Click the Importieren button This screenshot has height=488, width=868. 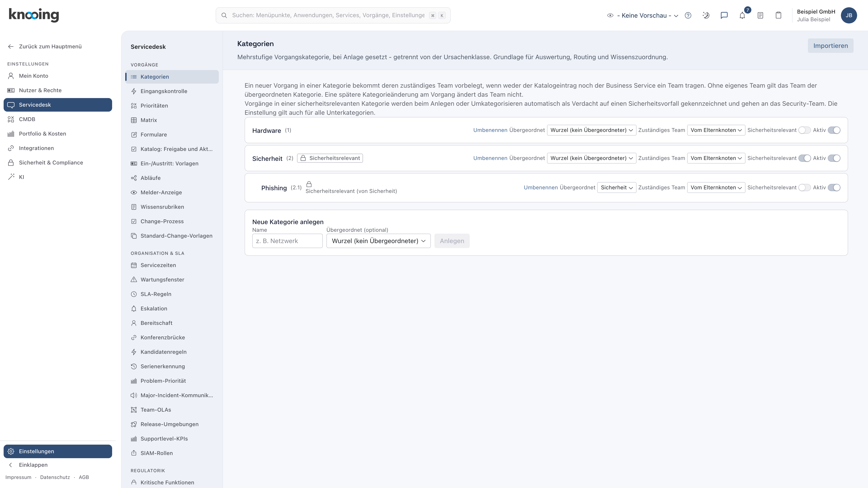(x=830, y=46)
